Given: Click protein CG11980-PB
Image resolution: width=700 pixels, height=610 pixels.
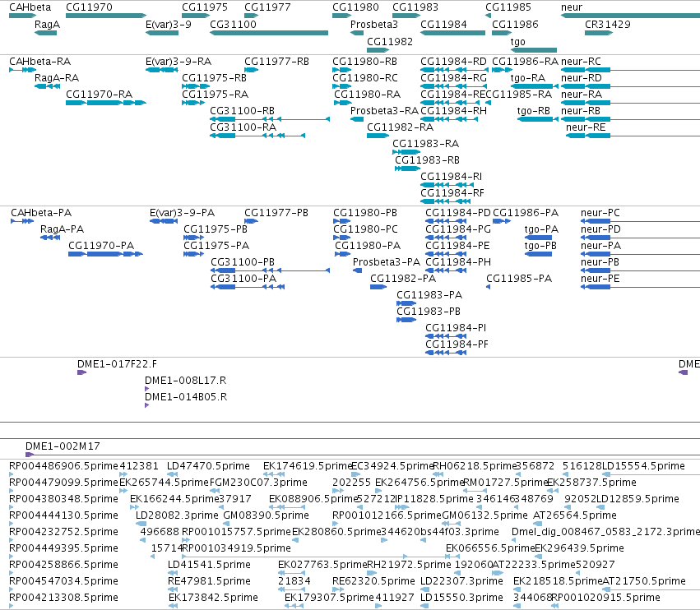Looking at the screenshot, I should (365, 213).
